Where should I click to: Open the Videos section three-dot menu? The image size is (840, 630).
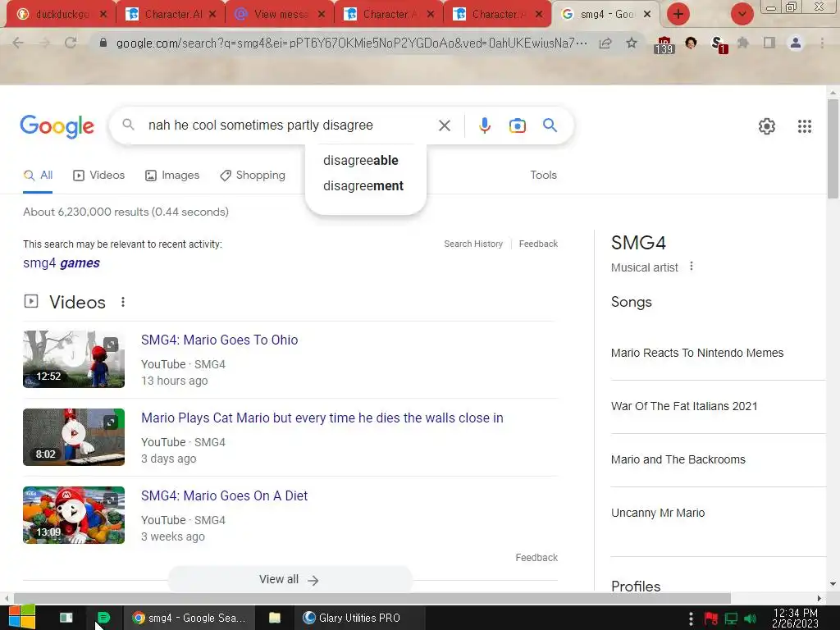123,302
